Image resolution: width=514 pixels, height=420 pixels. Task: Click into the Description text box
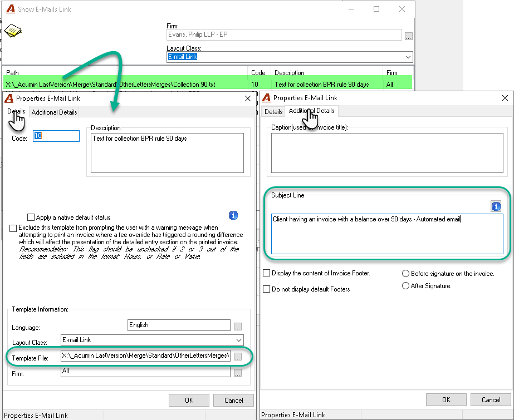(167, 153)
